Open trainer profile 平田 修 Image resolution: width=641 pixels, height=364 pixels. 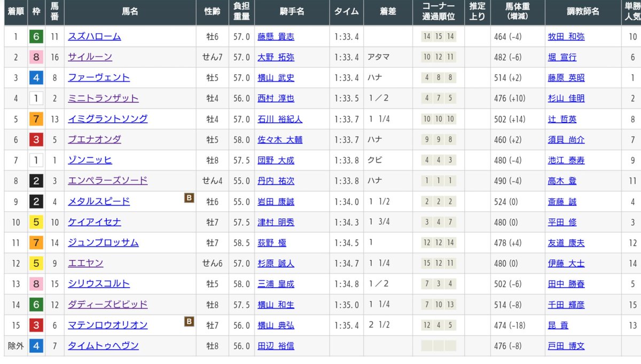562,223
